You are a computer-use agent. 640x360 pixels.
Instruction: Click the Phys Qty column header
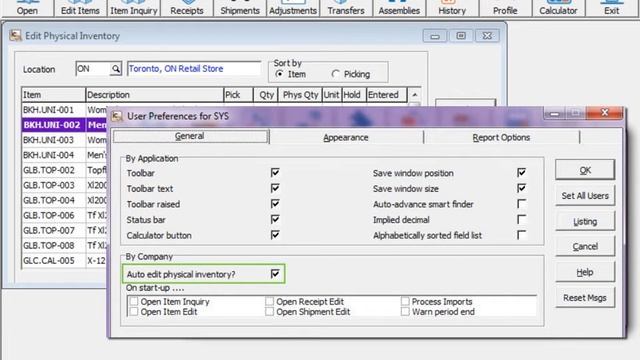pyautogui.click(x=300, y=95)
